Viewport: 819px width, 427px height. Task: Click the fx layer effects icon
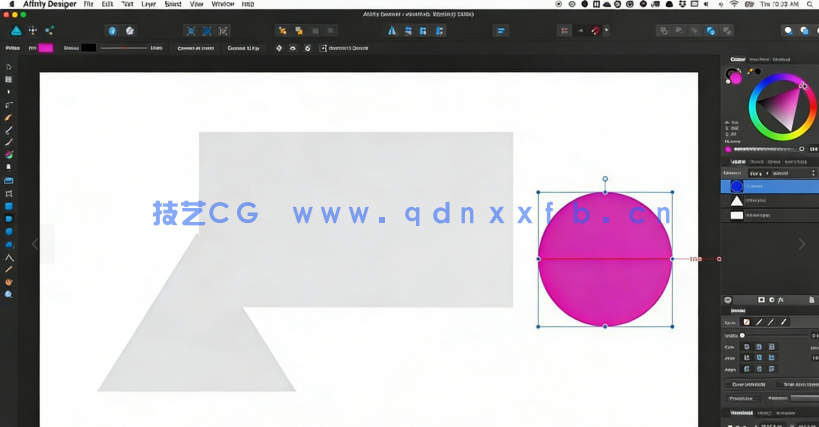781,300
